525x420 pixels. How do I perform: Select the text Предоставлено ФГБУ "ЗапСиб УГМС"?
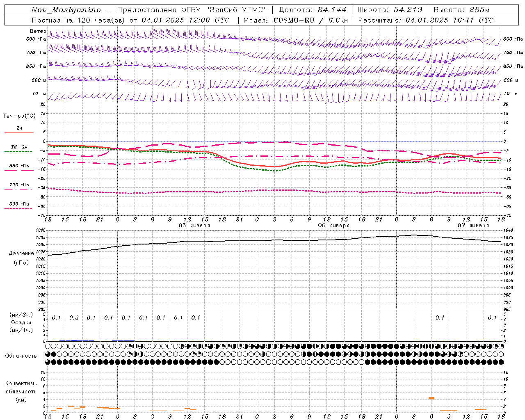pos(192,10)
